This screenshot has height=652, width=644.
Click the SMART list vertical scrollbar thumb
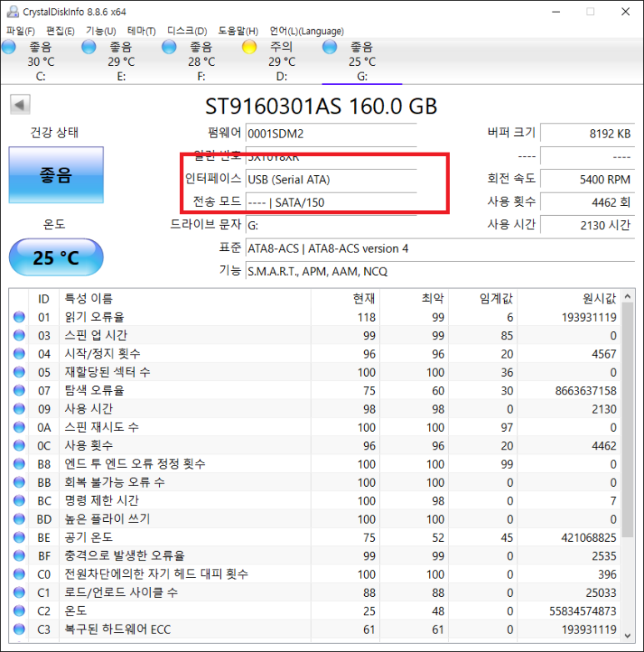(x=628, y=420)
